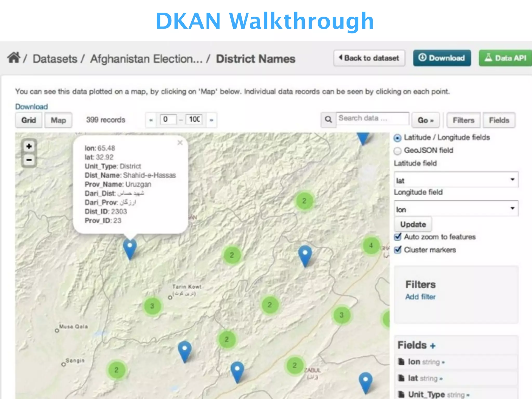Toggle Cluster markers checkbox
Image resolution: width=532 pixels, height=399 pixels.
pos(398,250)
